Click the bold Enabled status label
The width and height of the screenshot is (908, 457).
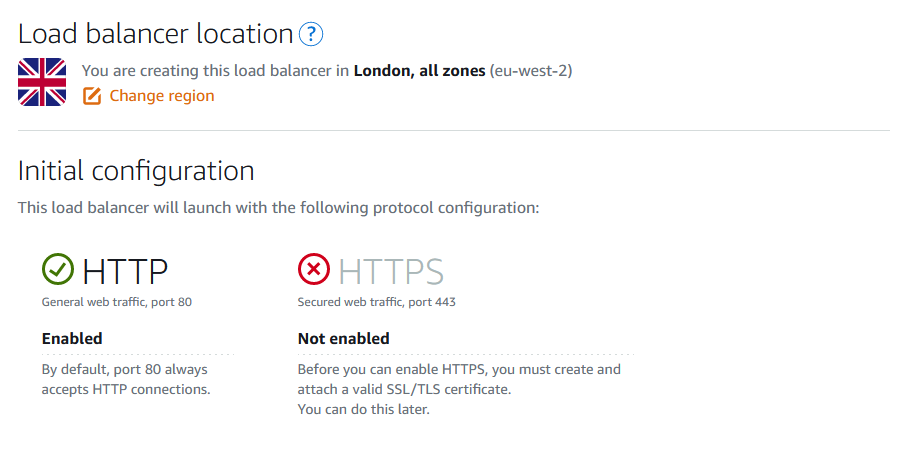72,338
